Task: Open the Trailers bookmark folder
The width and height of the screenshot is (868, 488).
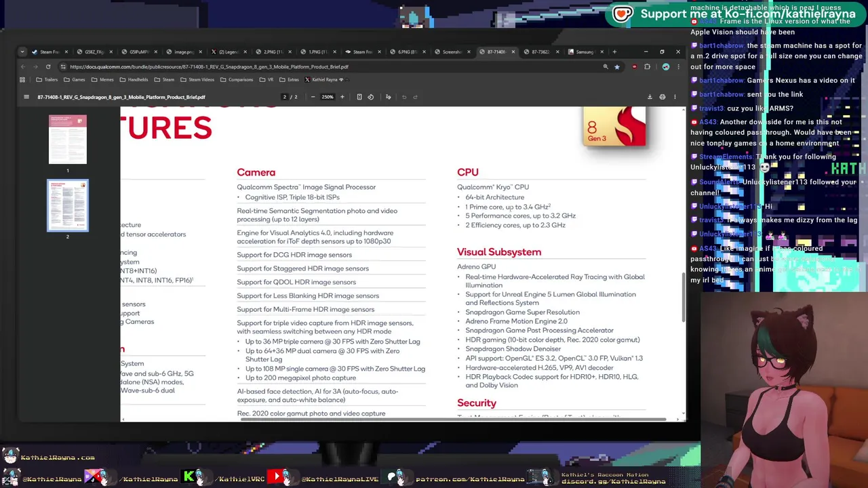Action: tap(47, 79)
